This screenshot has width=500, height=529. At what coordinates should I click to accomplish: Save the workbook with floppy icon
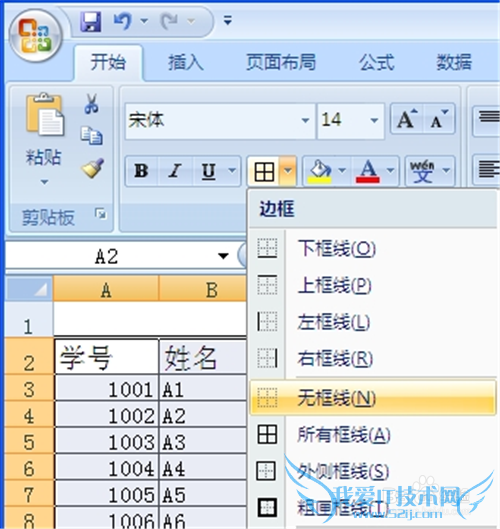coord(90,22)
